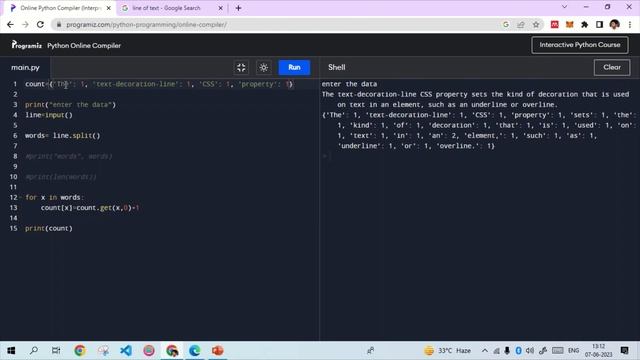The width and height of the screenshot is (640, 360).
Task: Bookmark this page with star icon
Action: [x=536, y=24]
